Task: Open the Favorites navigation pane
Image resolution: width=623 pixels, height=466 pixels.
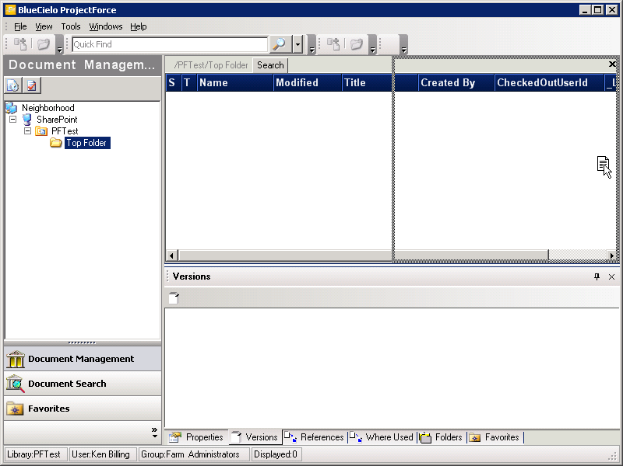Action: 83,409
